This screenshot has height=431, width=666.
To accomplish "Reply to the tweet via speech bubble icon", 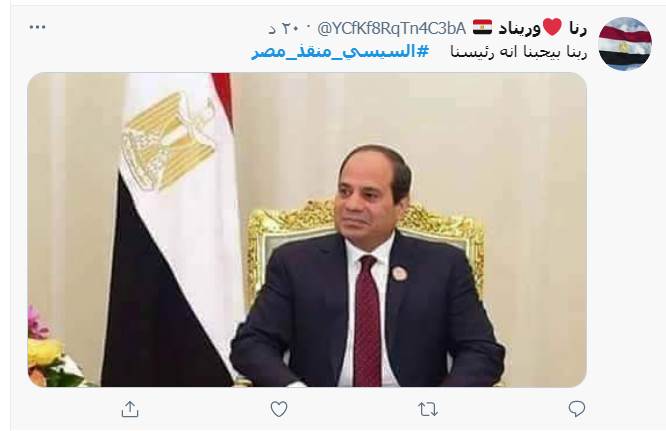I will pos(576,409).
